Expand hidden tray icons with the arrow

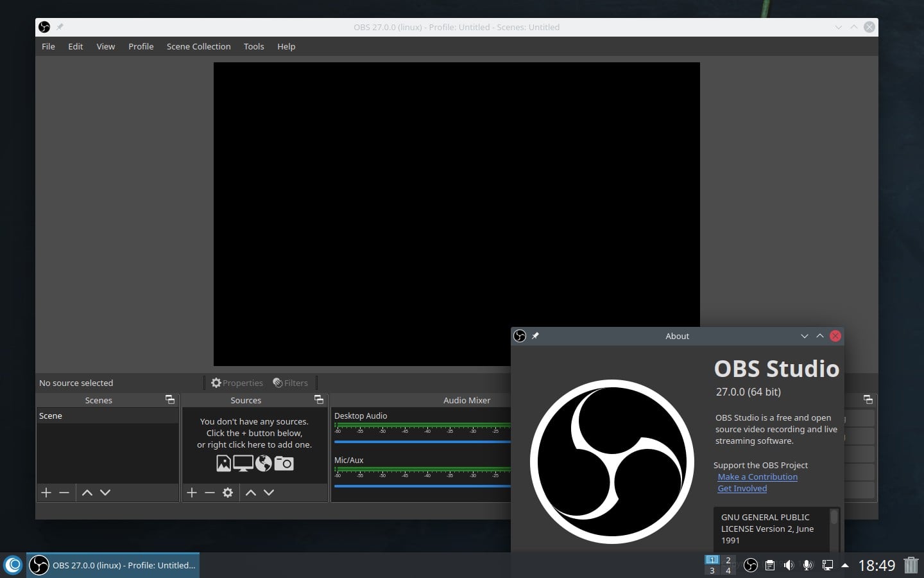845,566
